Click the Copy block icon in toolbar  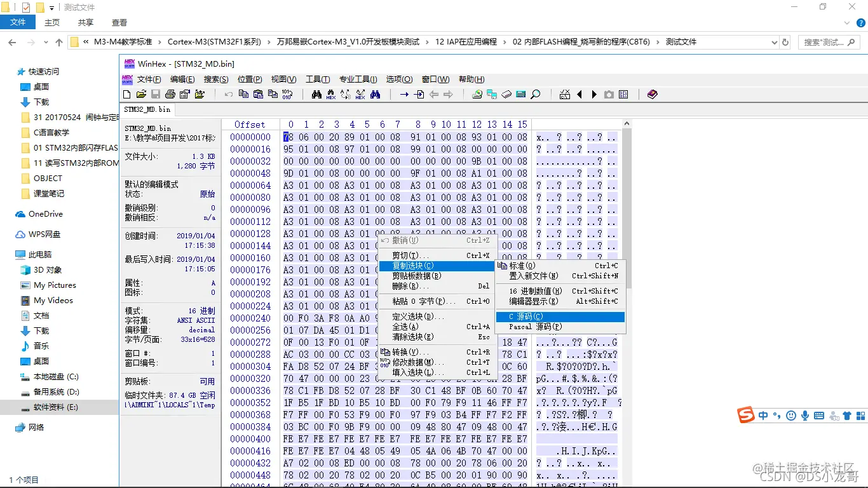click(x=243, y=94)
